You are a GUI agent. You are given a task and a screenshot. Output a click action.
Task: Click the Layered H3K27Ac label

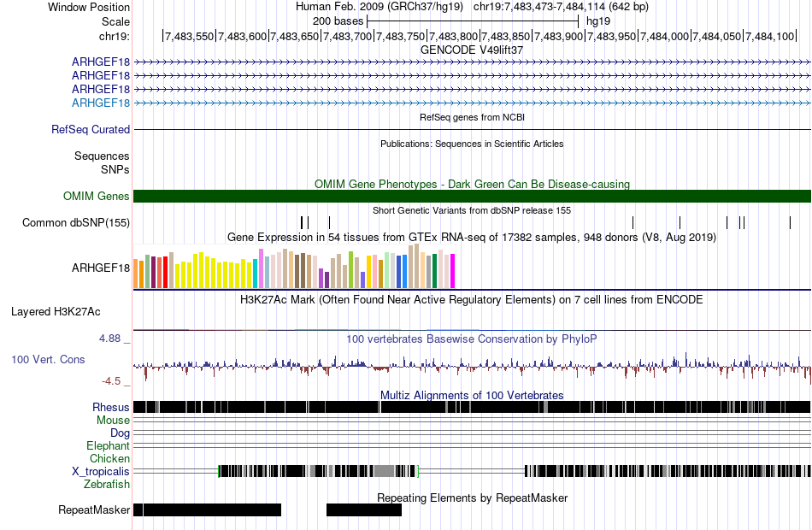coord(56,312)
